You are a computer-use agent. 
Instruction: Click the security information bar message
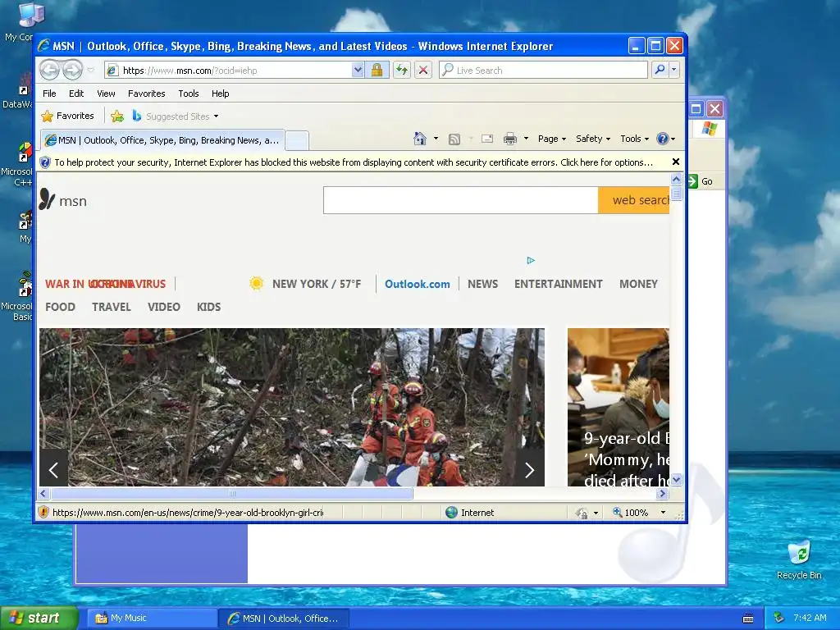tap(353, 162)
